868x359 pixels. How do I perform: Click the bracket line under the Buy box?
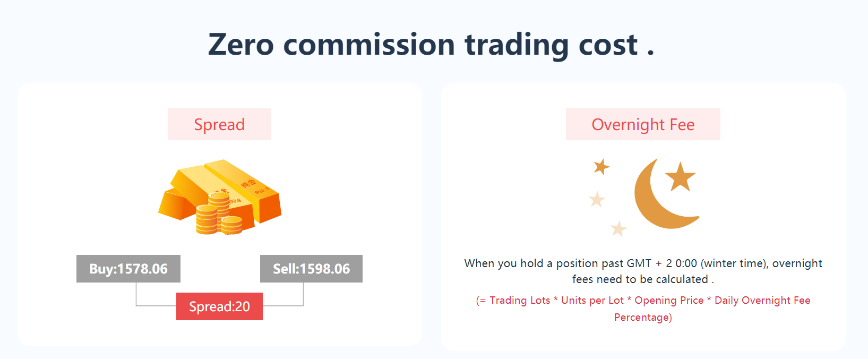pyautogui.click(x=156, y=295)
